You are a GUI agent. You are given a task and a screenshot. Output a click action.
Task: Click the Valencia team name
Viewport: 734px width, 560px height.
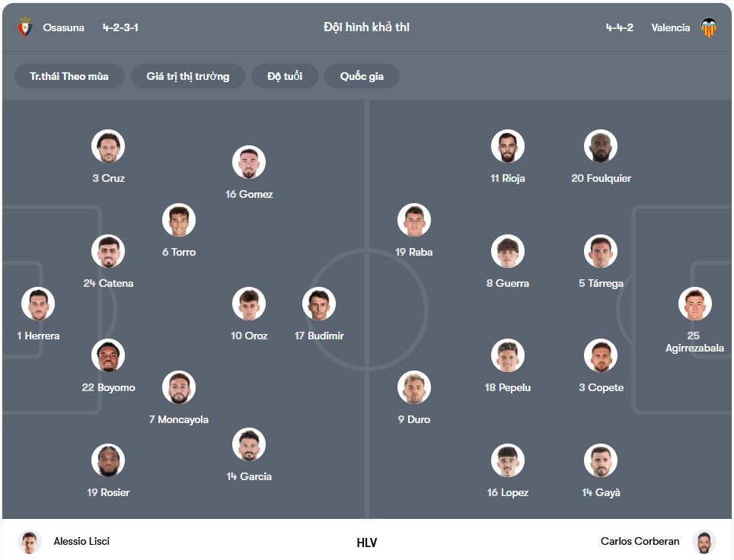(x=670, y=27)
